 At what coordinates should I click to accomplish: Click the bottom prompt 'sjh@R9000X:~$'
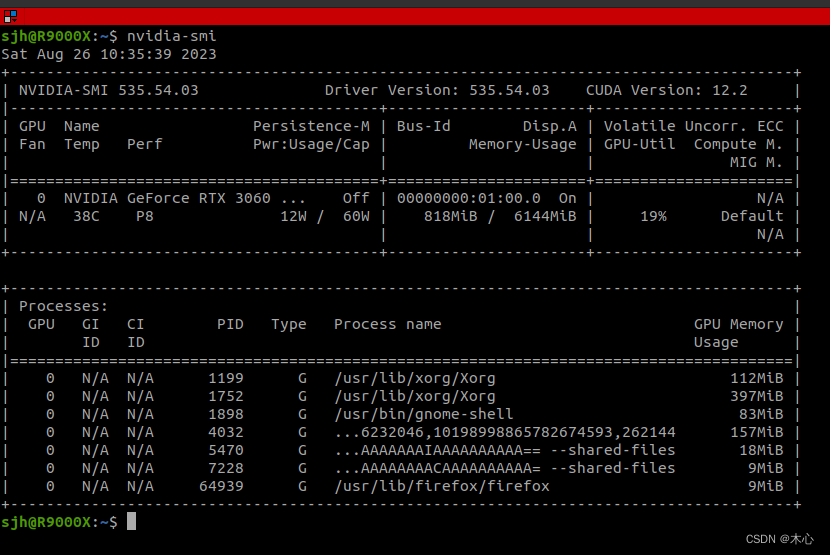(x=59, y=523)
